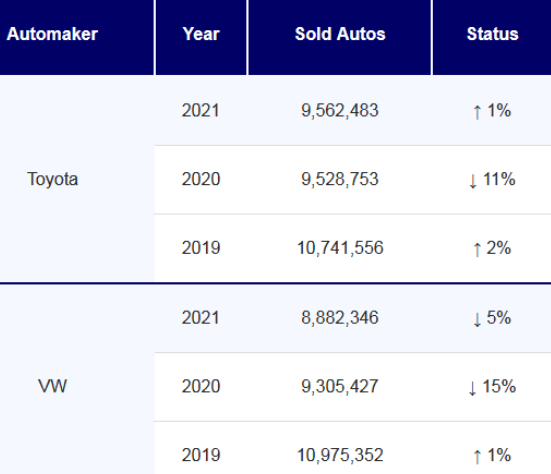Select the Toyota automaker cell
This screenshot has width=551, height=474.
click(x=77, y=179)
